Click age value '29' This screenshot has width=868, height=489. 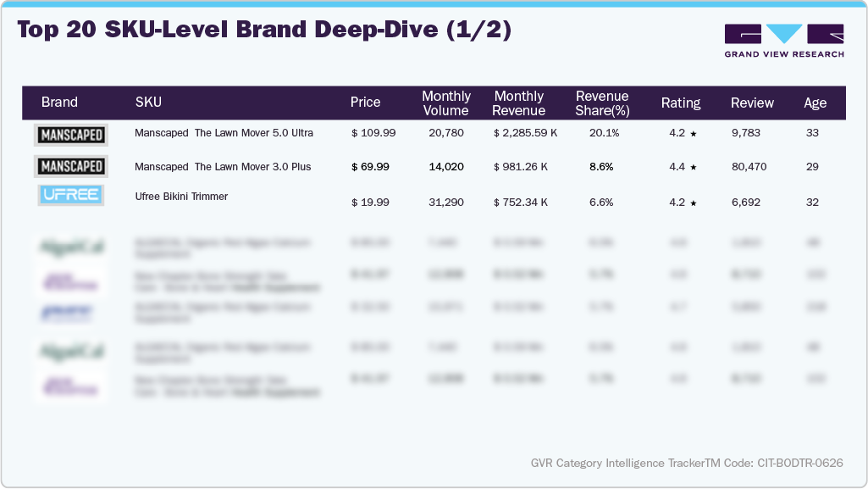click(x=812, y=167)
